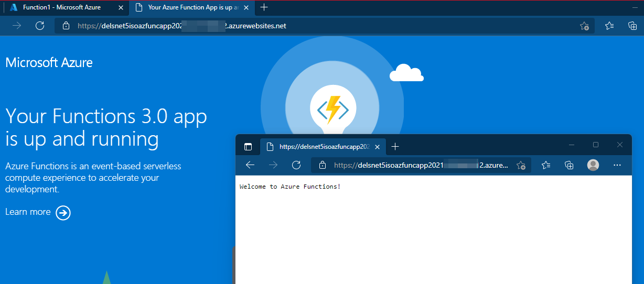Select the Your Azure Function App tab

click(191, 7)
